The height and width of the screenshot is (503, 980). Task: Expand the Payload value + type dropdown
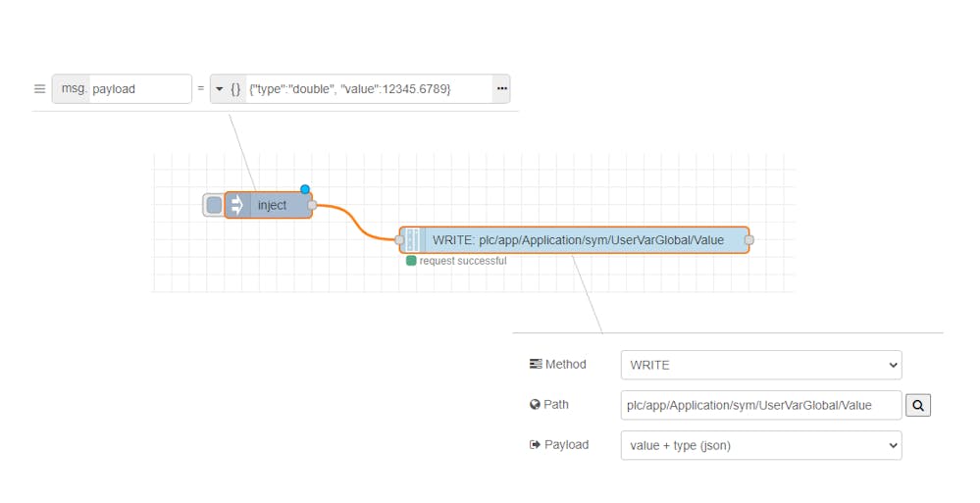(x=760, y=445)
